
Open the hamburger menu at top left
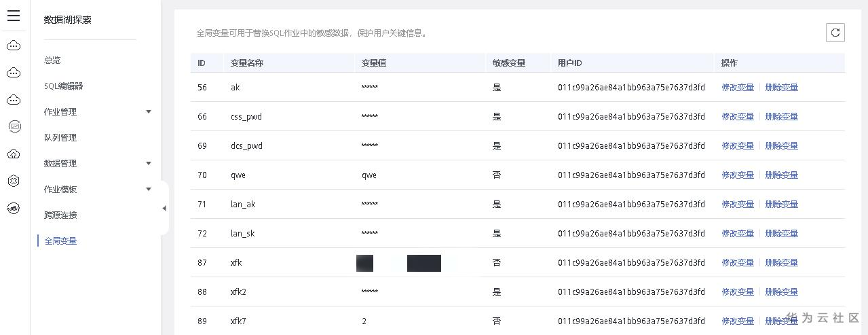[14, 16]
